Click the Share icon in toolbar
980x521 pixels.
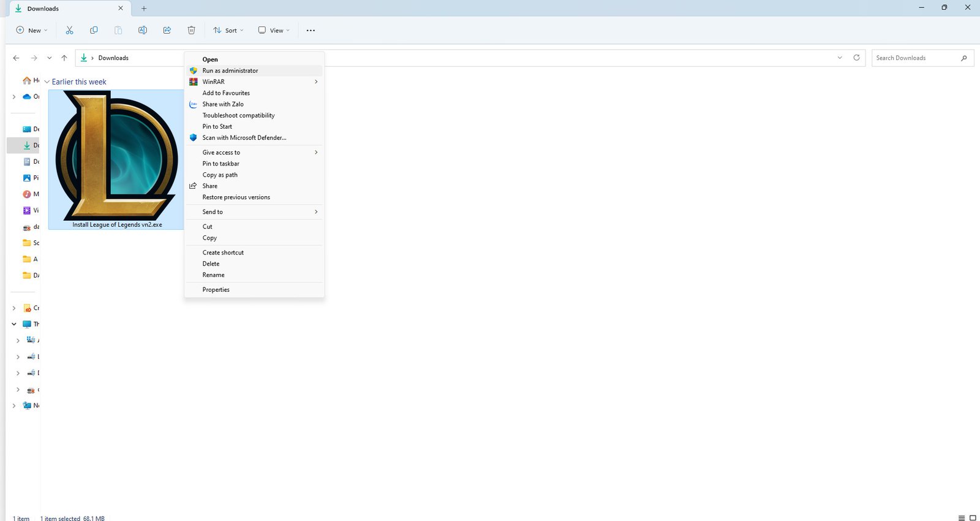click(167, 30)
